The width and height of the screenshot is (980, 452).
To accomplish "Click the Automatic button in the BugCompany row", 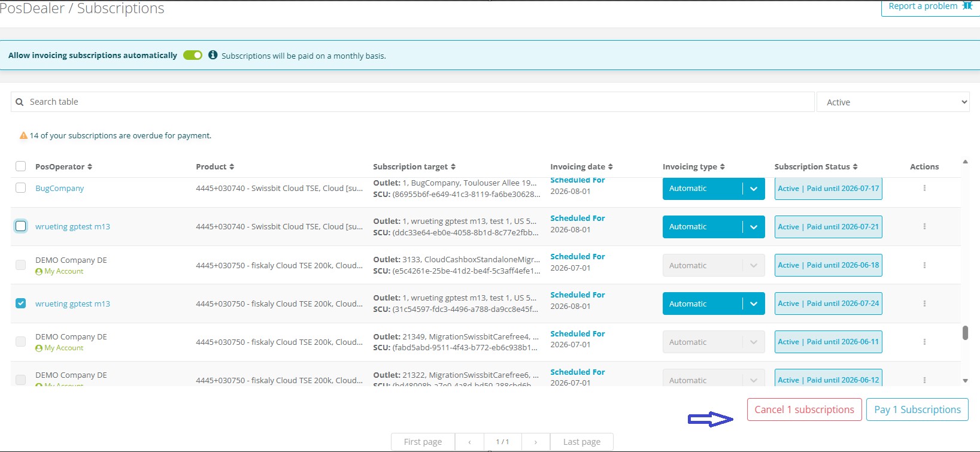I will point(703,189).
